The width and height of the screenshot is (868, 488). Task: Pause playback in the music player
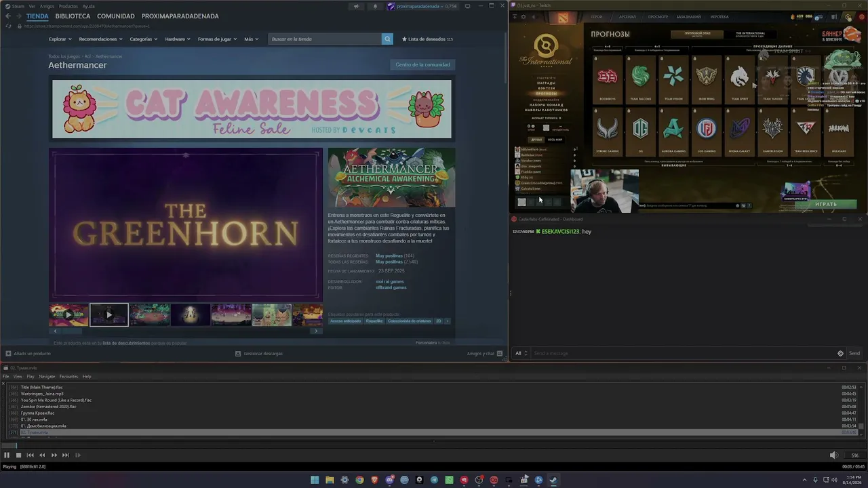[x=7, y=455]
